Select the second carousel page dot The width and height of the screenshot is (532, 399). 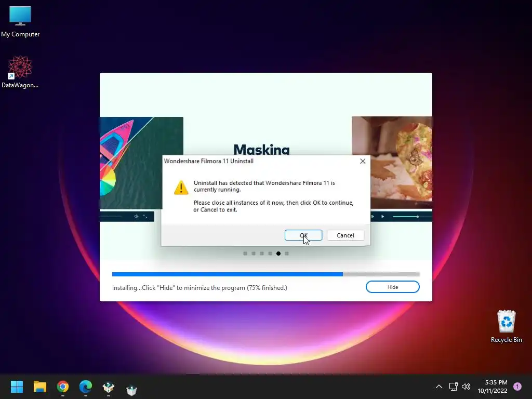pos(254,254)
